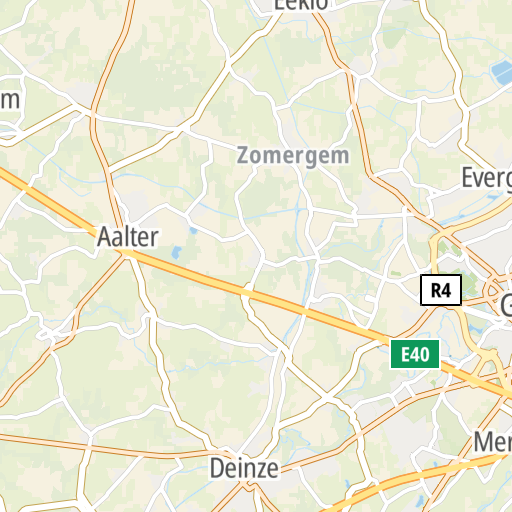Click the cut-off 'm' label at left edge

pyautogui.click(x=10, y=101)
